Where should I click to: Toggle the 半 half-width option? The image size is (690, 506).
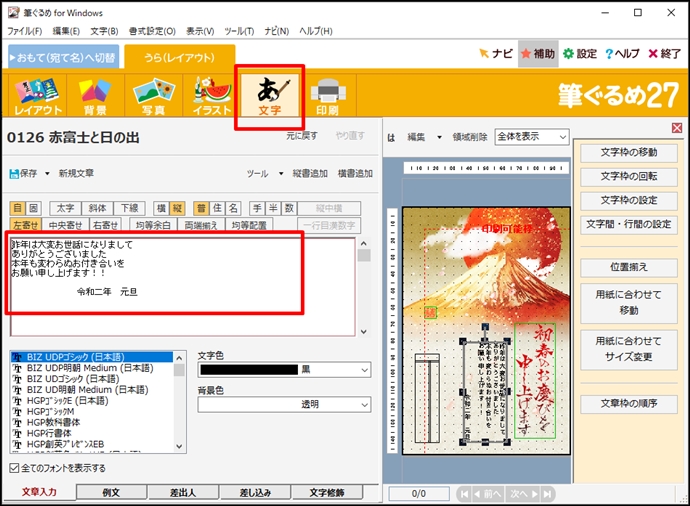pyautogui.click(x=273, y=208)
